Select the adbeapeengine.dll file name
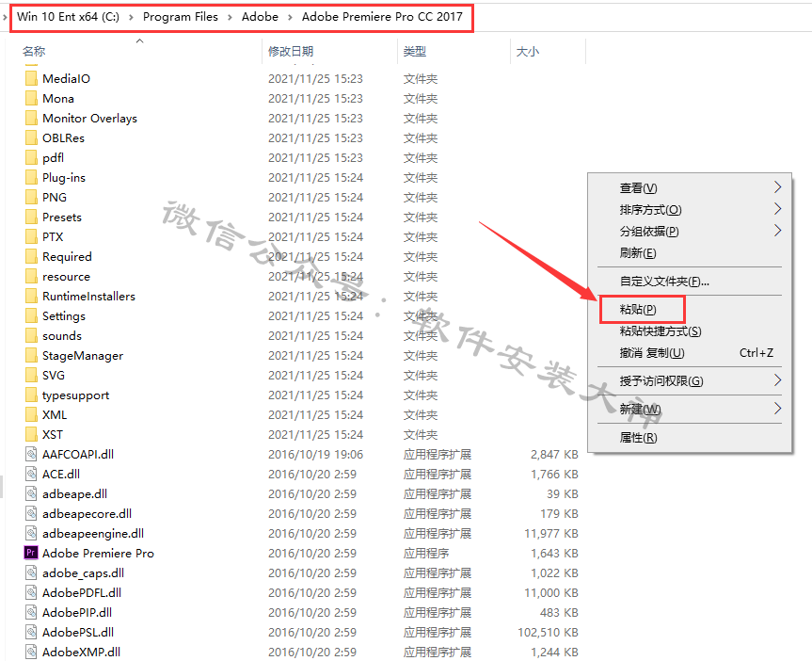Viewport: 812px width, 661px height. pyautogui.click(x=93, y=534)
